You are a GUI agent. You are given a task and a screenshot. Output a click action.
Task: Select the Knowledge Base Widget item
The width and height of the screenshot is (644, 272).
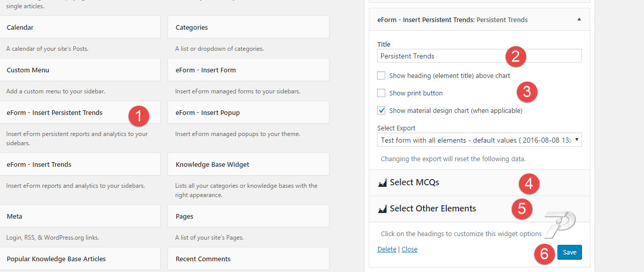248,165
